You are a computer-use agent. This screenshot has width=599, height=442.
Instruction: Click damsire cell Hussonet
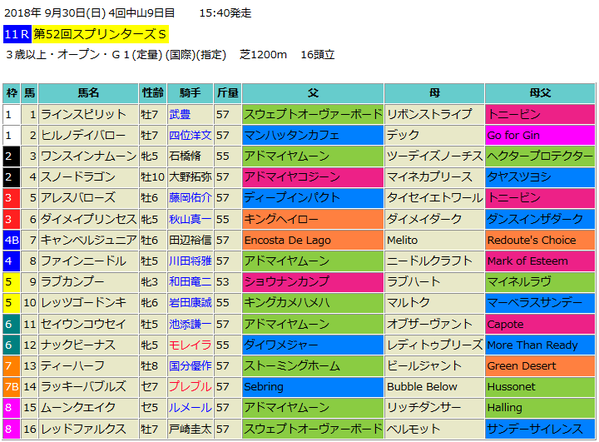(x=540, y=387)
